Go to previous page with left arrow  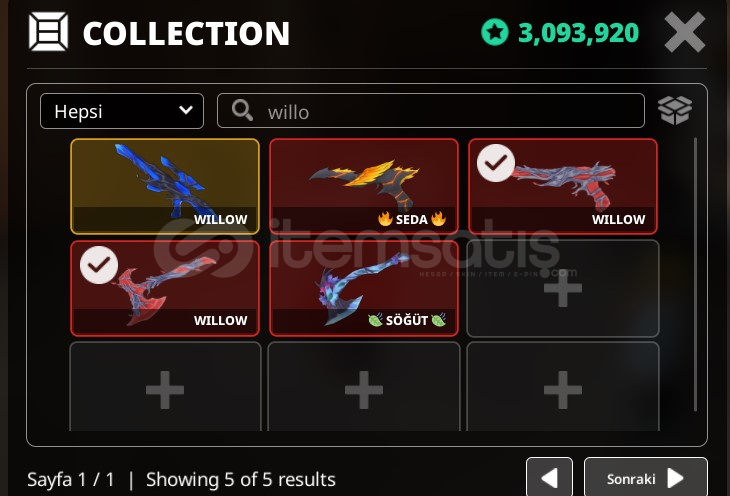click(549, 478)
